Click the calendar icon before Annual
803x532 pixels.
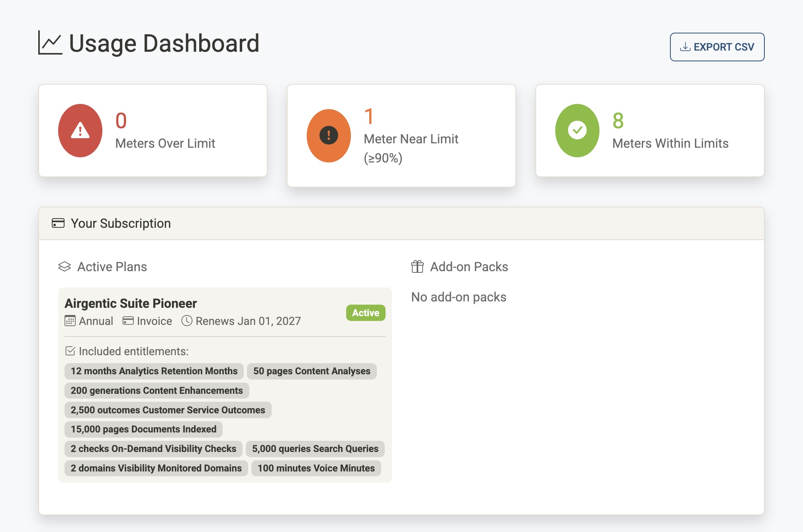(x=71, y=321)
